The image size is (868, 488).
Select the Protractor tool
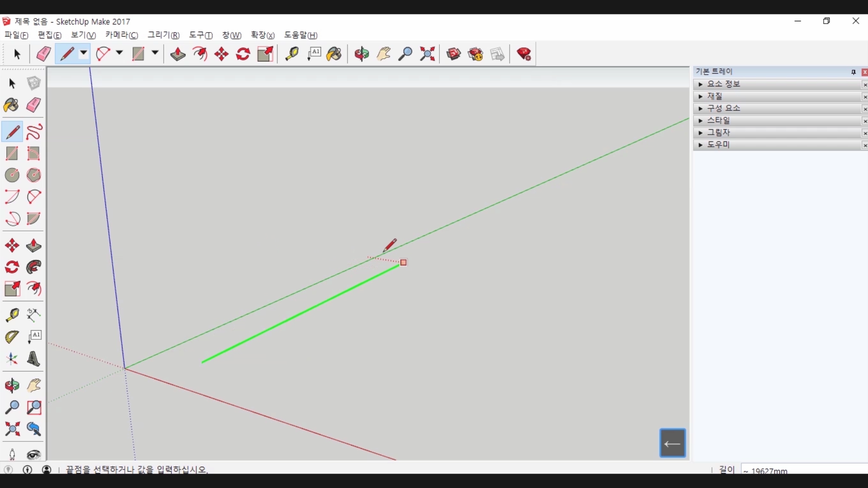point(12,337)
